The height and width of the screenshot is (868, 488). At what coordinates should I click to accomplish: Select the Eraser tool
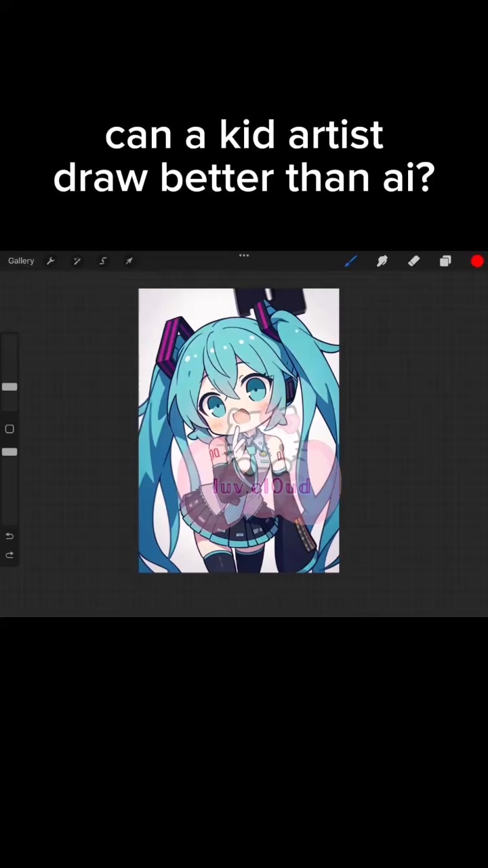[413, 261]
